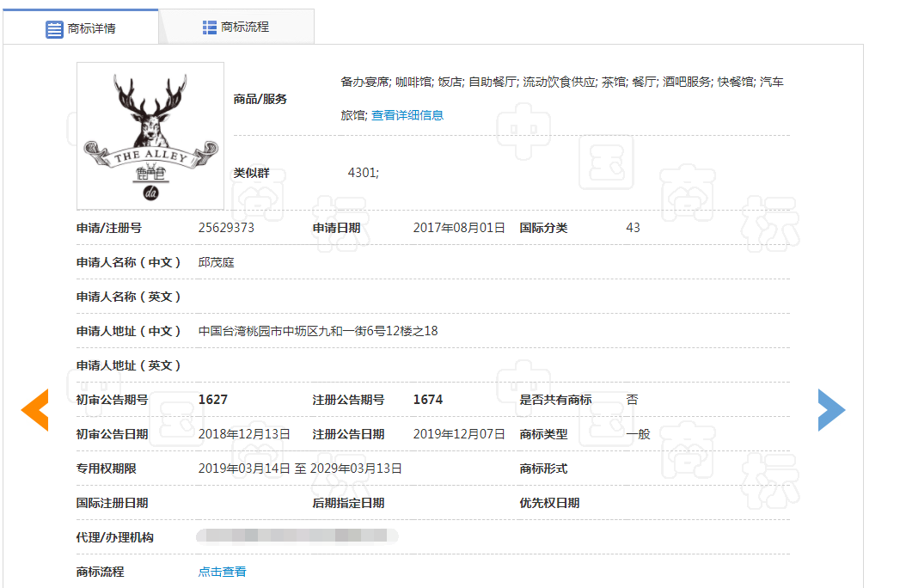Screen dimensions: 906x588
Task: Open the 商标详情 tab
Action: 81,28
